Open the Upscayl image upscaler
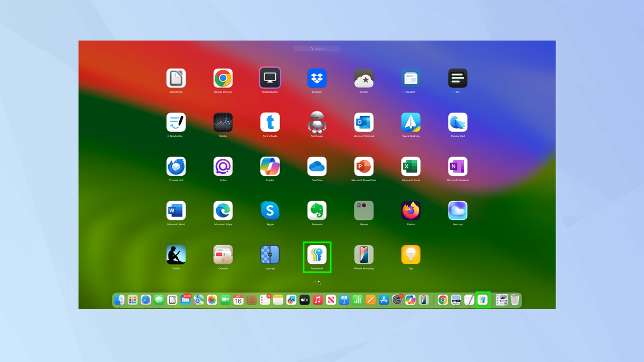The height and width of the screenshot is (362, 644). coord(270,254)
